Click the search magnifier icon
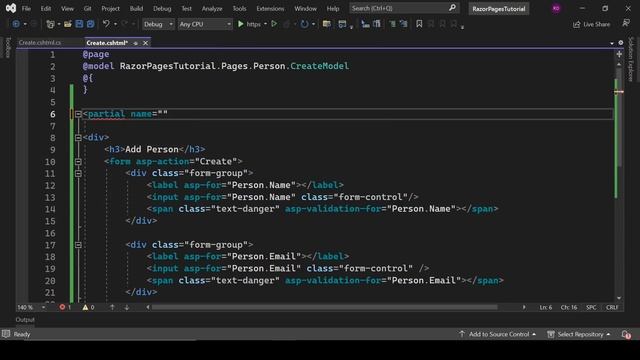The height and width of the screenshot is (360, 640). [452, 8]
